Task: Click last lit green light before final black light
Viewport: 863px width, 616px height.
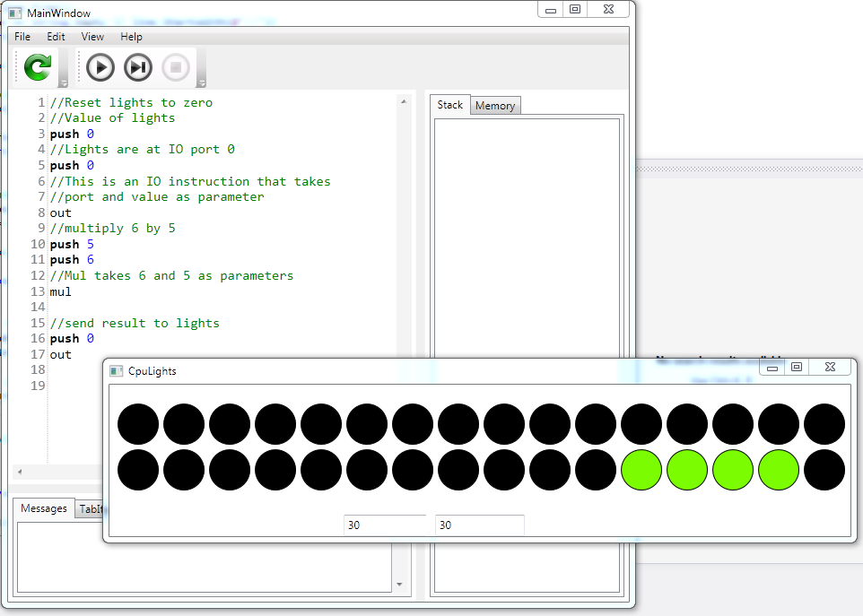Action: [779, 470]
